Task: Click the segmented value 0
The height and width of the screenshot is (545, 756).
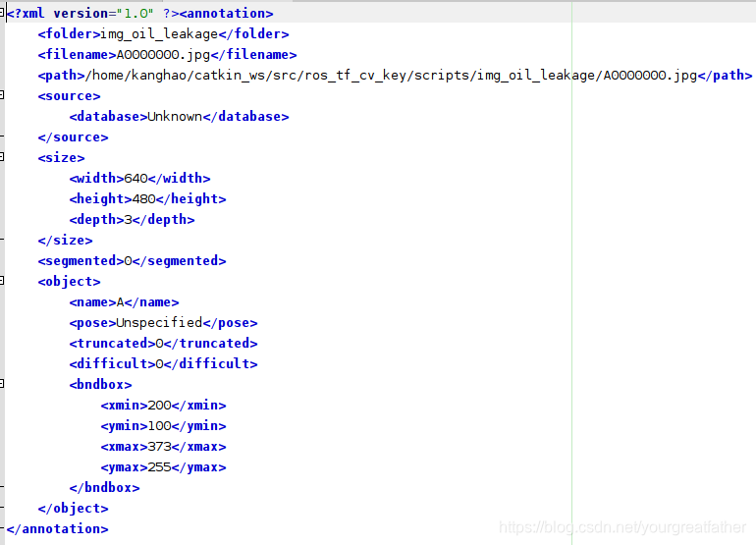Action: pyautogui.click(x=128, y=261)
